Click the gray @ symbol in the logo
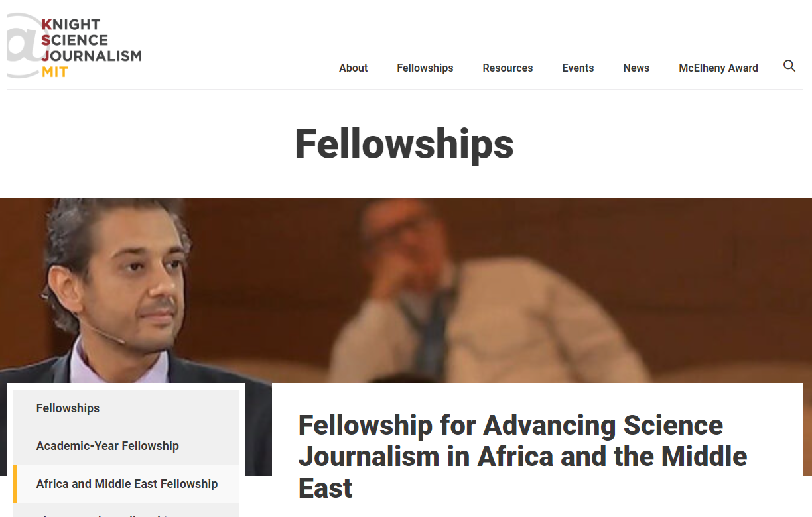Viewport: 812px width, 517px height. coord(24,45)
